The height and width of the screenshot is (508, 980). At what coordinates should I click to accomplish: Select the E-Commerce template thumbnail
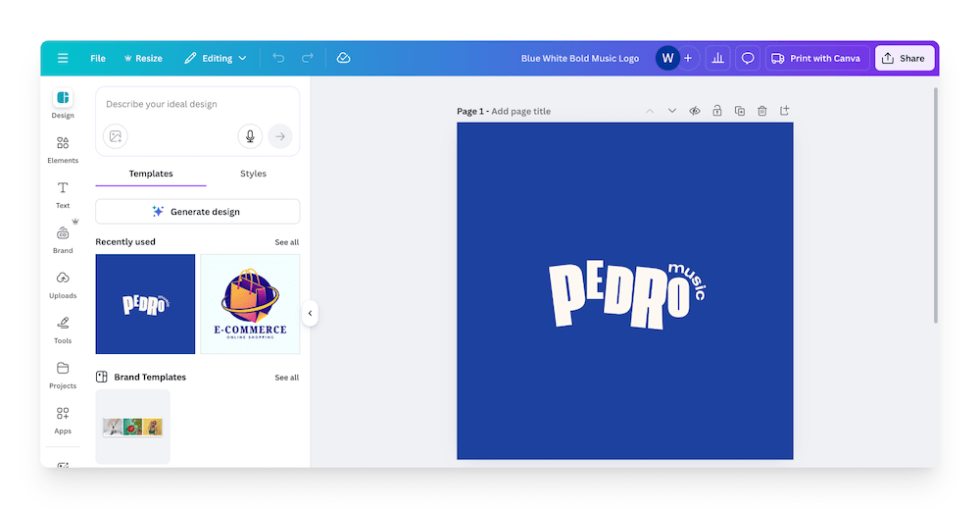[250, 304]
